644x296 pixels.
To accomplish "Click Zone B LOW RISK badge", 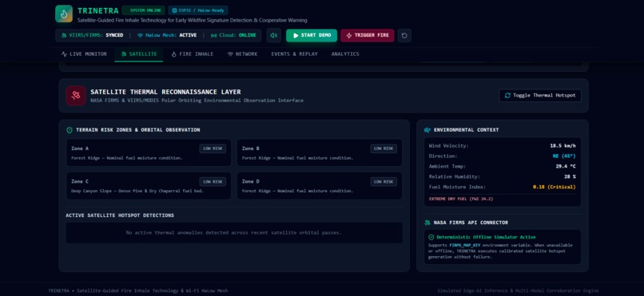I will click(384, 148).
